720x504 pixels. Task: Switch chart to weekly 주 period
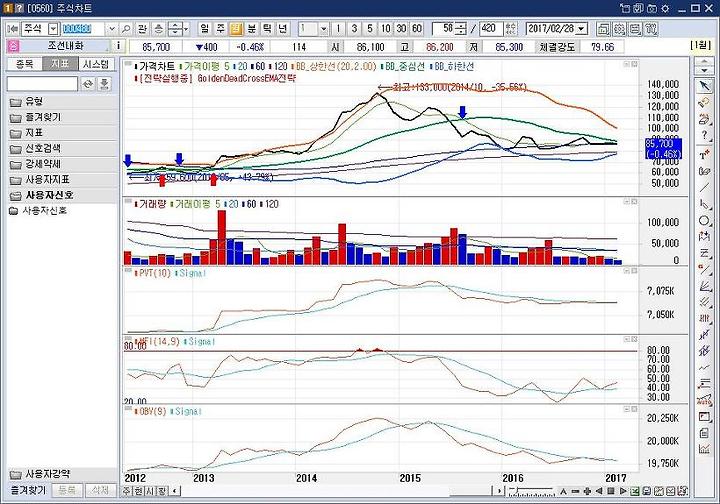click(220, 29)
